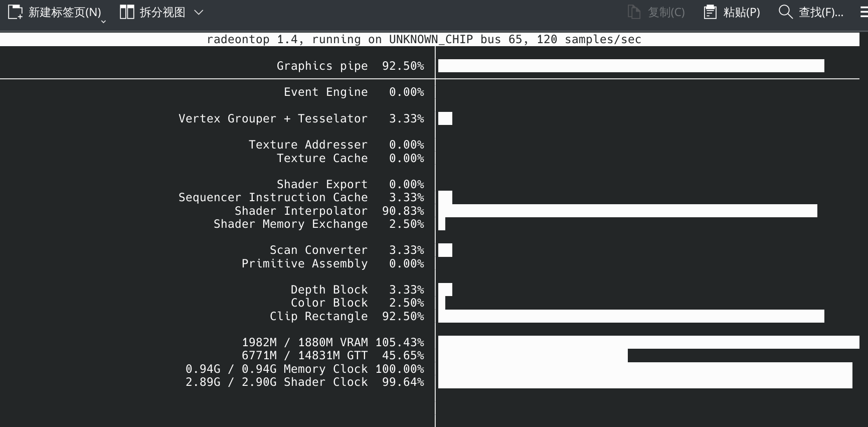
Task: Click the Find (查找) magnifier icon
Action: pyautogui.click(x=785, y=12)
